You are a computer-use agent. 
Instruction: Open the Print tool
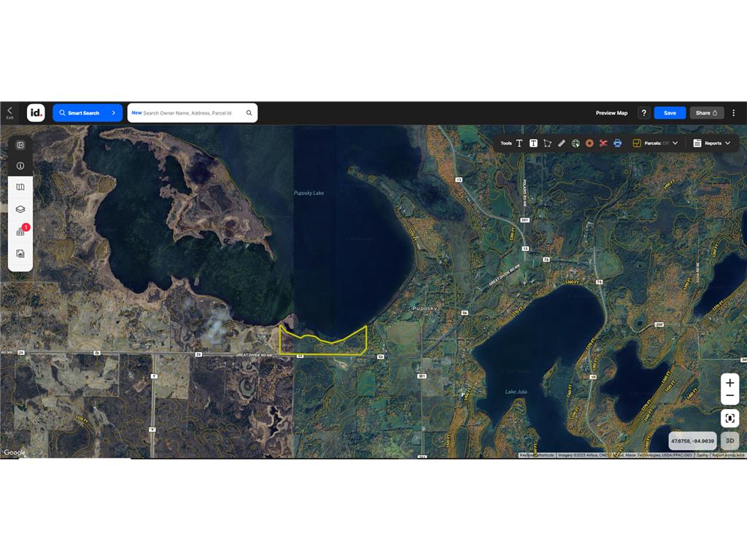pyautogui.click(x=617, y=143)
